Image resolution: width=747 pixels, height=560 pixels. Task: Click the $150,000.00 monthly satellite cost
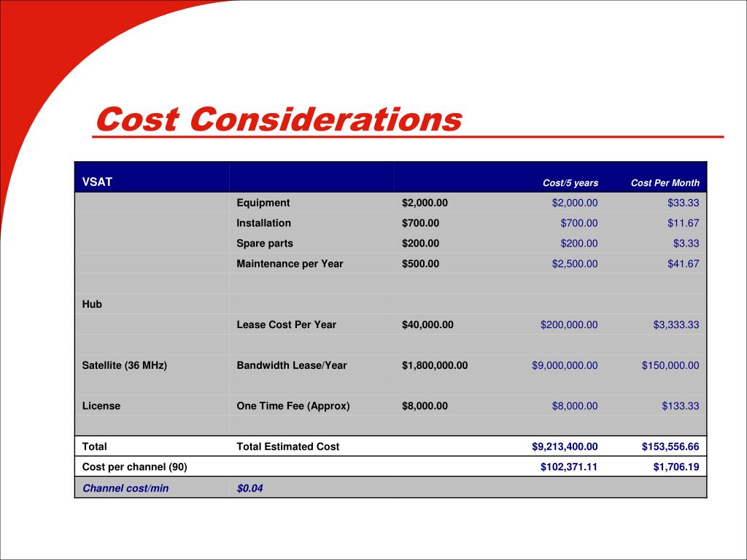[x=670, y=365]
